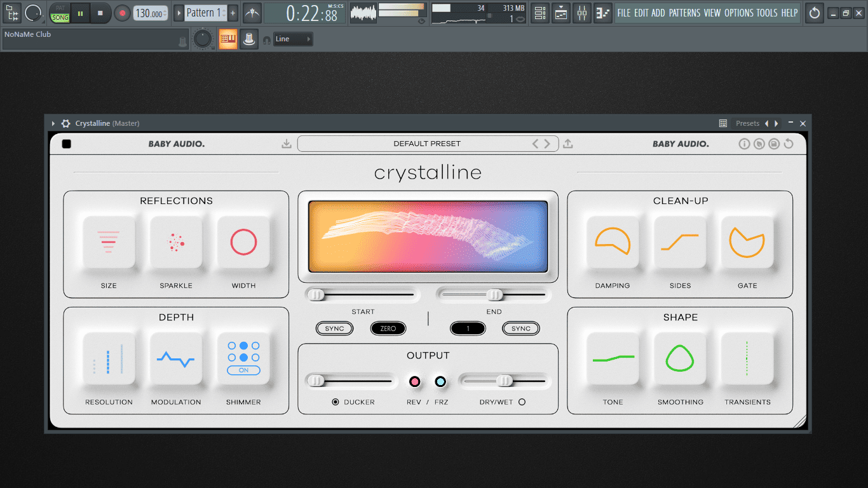Screen dimensions: 868x488
Task: Select next preset via right chevron
Action: point(547,144)
